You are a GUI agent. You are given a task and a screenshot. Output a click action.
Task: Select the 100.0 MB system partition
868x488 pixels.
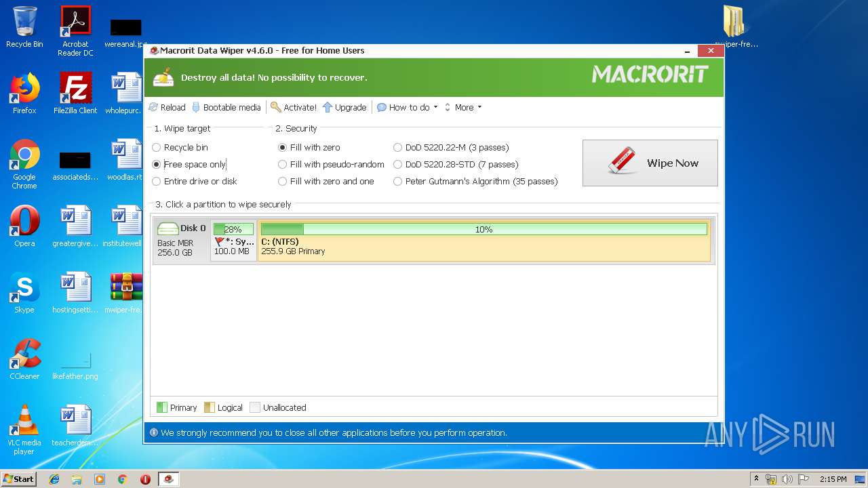(x=233, y=240)
